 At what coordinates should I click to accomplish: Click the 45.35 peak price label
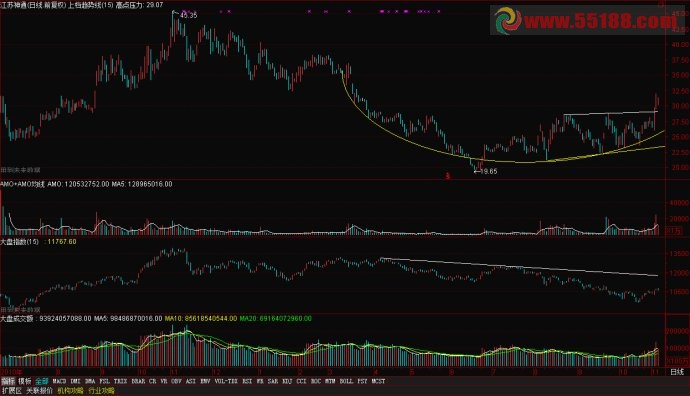[189, 15]
